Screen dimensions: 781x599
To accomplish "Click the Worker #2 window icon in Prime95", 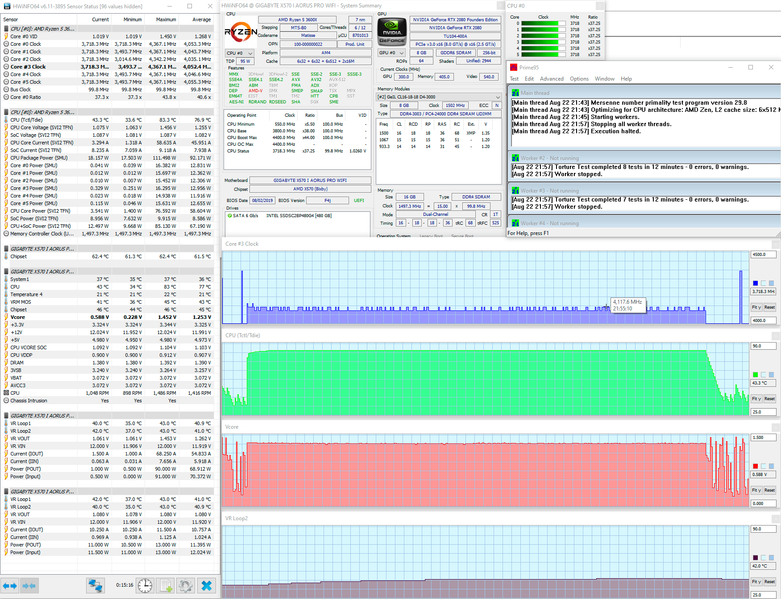I will coord(515,158).
